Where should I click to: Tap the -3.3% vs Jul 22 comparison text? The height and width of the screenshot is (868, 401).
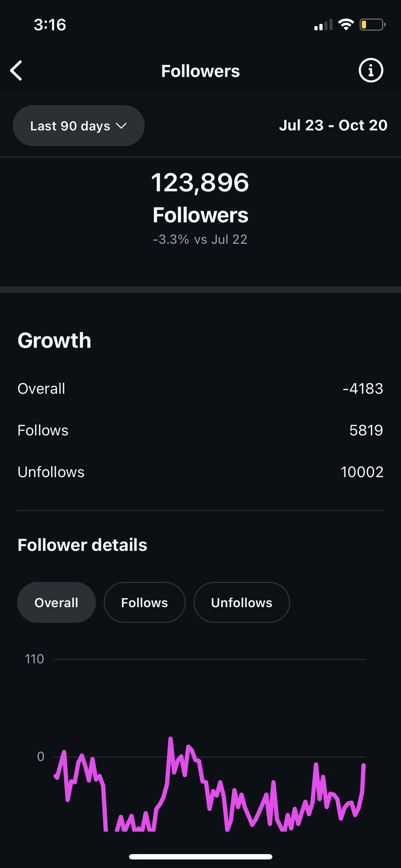point(200,239)
